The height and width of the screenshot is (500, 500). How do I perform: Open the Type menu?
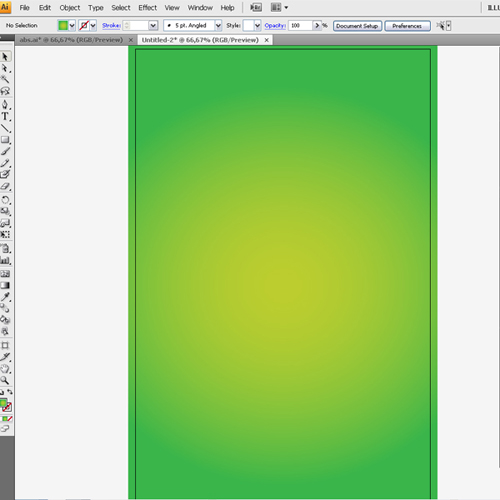[x=96, y=8]
